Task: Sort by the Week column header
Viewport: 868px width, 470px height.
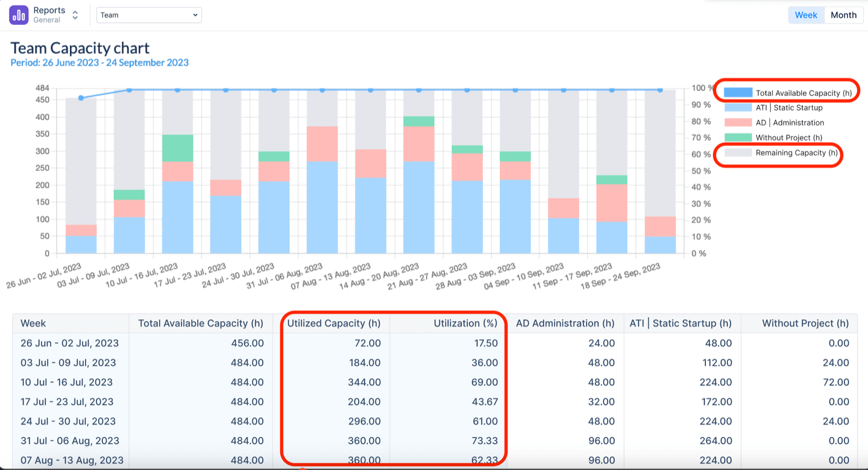Action: tap(33, 323)
